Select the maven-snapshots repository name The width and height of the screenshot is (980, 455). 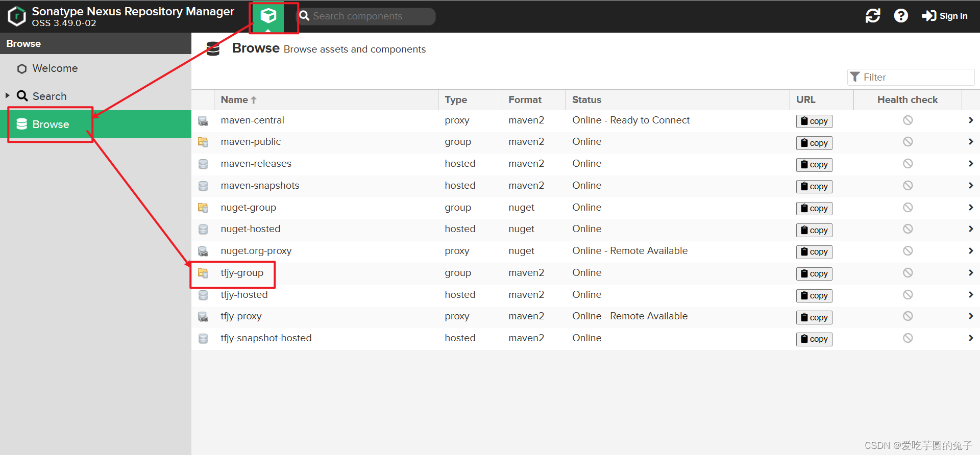pos(260,186)
